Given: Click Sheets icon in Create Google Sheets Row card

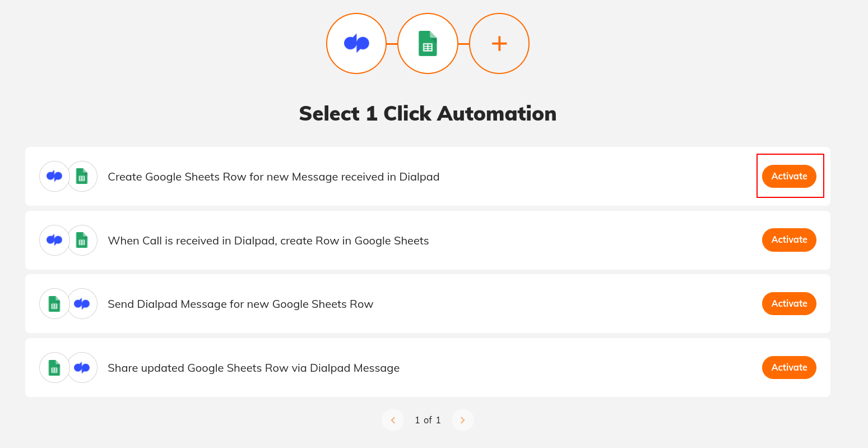Looking at the screenshot, I should click(x=82, y=176).
